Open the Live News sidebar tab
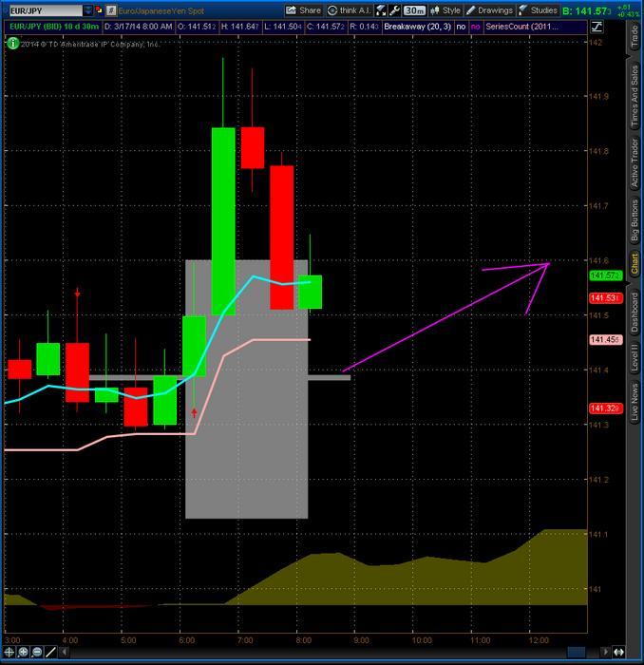Image resolution: width=644 pixels, height=665 pixels. point(635,402)
